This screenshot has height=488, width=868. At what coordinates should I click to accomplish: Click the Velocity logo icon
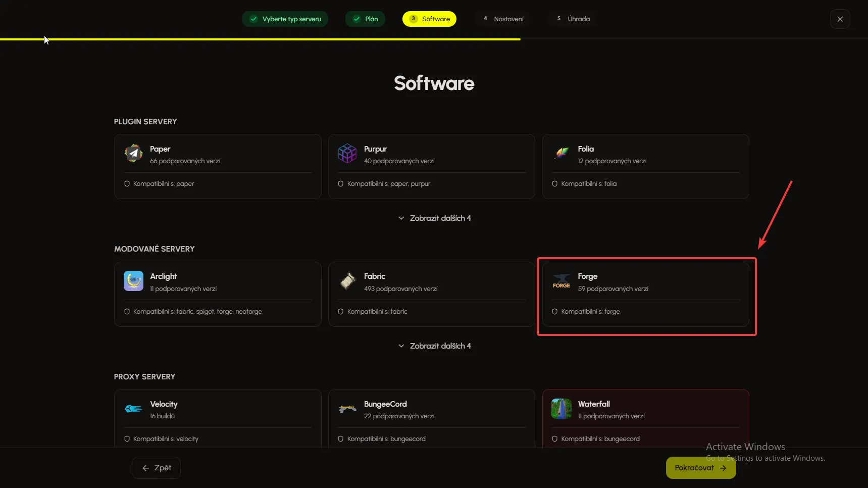click(x=134, y=409)
